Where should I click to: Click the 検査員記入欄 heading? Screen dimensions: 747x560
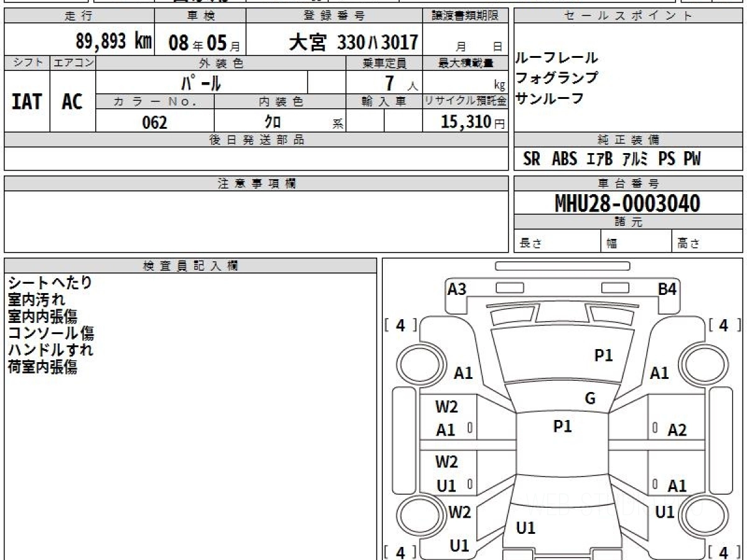pyautogui.click(x=190, y=266)
